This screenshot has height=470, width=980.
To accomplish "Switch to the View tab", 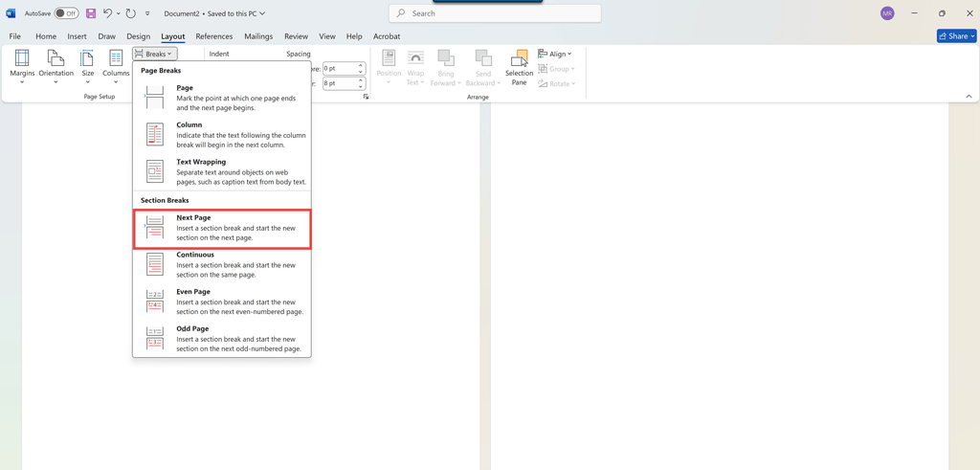I will tap(327, 36).
